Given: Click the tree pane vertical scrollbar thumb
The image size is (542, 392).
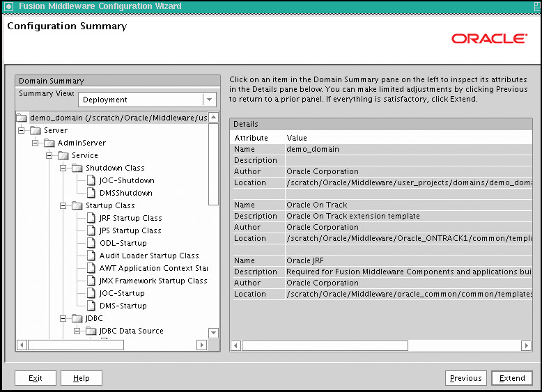Looking at the screenshot, I should tap(214, 164).
